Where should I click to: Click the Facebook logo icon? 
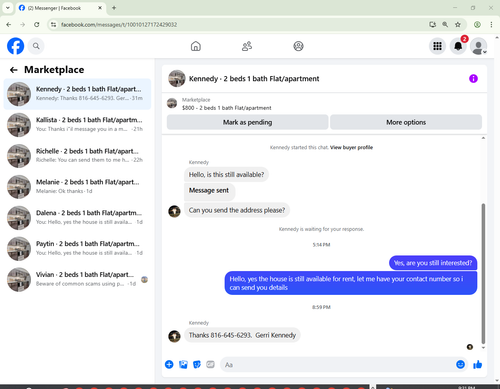coord(16,46)
